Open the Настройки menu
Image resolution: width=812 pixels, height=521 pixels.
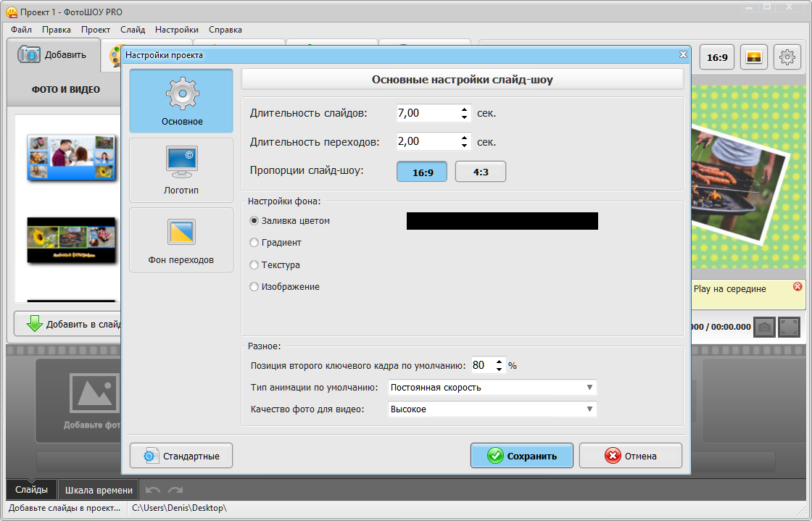[177, 30]
